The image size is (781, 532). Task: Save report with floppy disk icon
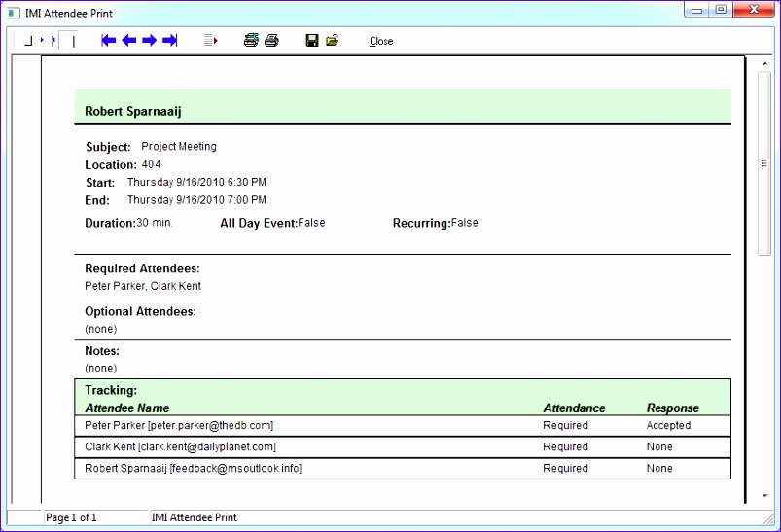point(312,41)
